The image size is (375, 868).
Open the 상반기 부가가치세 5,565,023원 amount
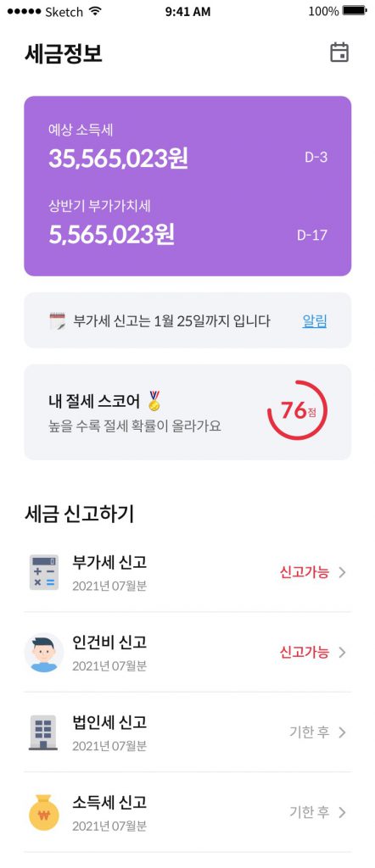coord(111,234)
